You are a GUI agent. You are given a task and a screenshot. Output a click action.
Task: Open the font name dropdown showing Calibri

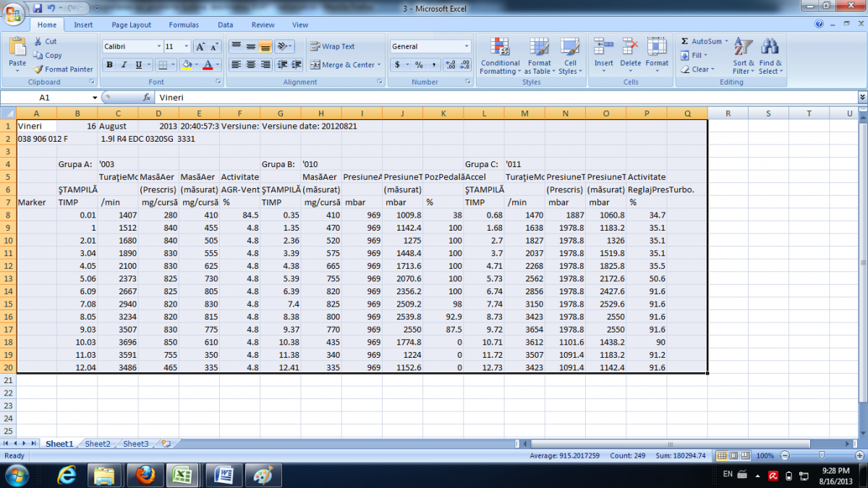pos(158,46)
